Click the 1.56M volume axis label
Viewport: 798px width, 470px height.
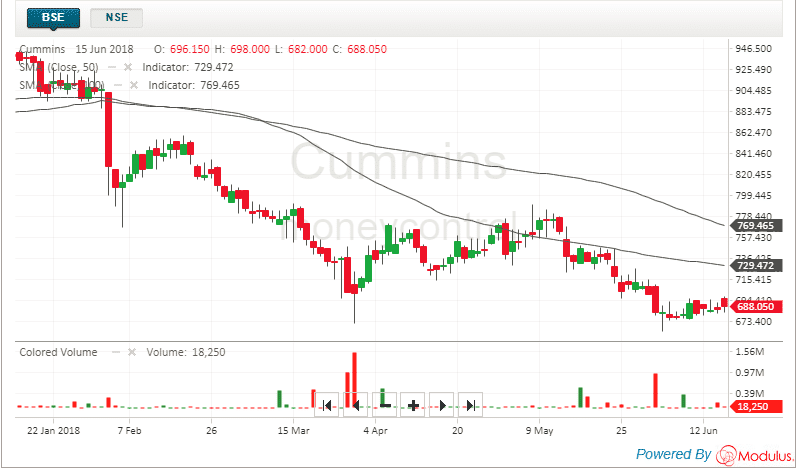749,351
